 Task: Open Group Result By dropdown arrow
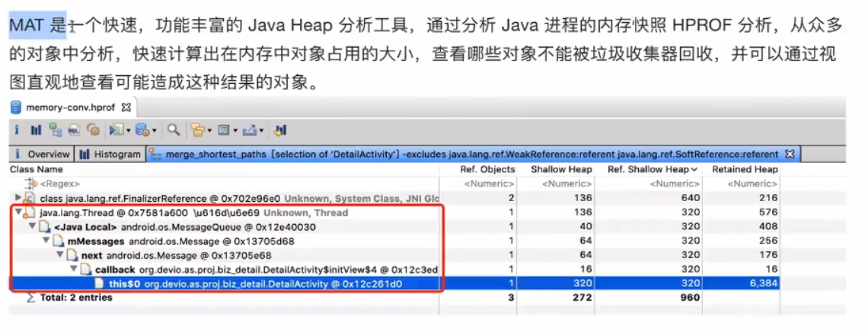point(210,130)
